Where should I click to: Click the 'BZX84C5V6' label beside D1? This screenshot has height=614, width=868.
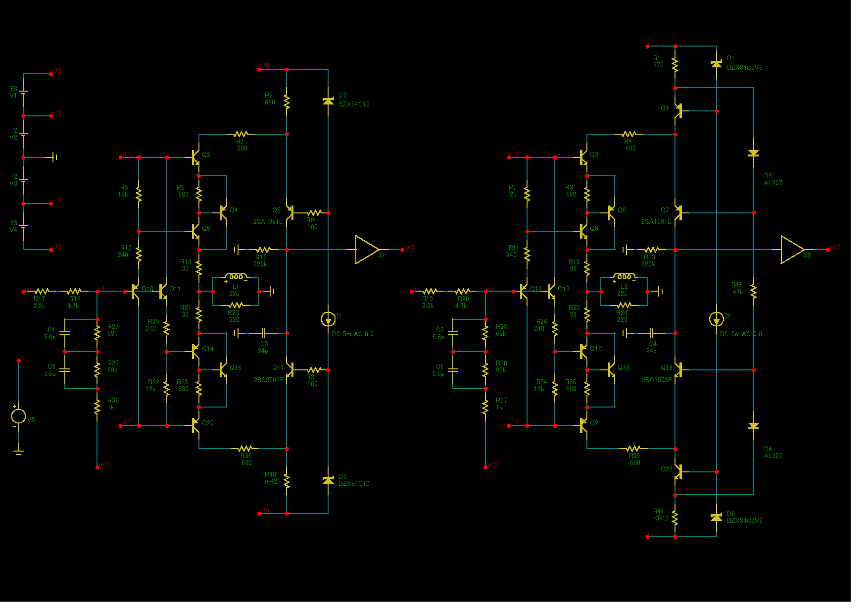coord(744,67)
